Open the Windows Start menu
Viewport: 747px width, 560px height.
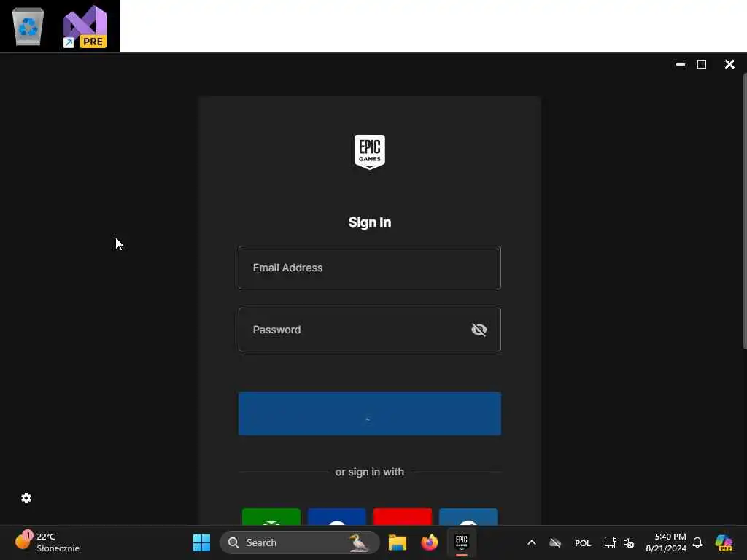coord(201,542)
